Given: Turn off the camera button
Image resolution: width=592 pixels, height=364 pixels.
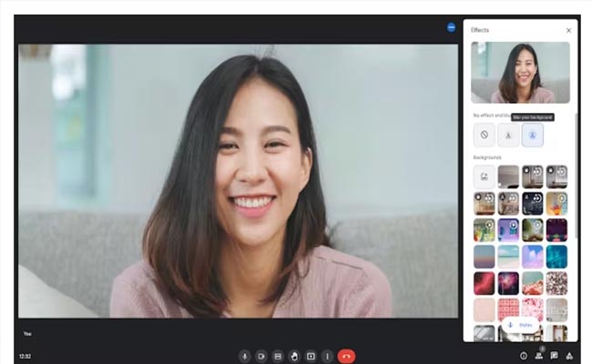Looking at the screenshot, I should [261, 356].
